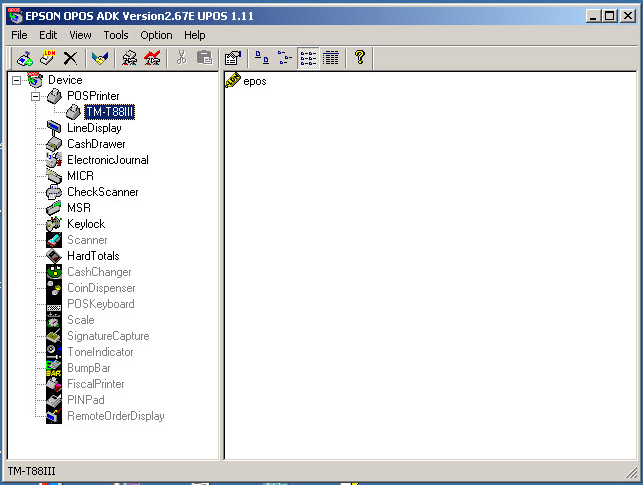Click the BumpBar device icon
Image resolution: width=643 pixels, height=485 pixels.
coord(54,368)
